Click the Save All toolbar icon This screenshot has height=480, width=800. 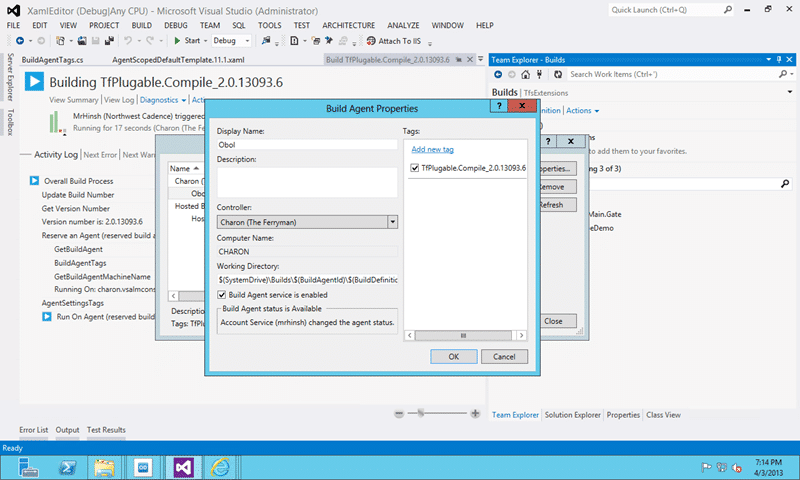109,41
